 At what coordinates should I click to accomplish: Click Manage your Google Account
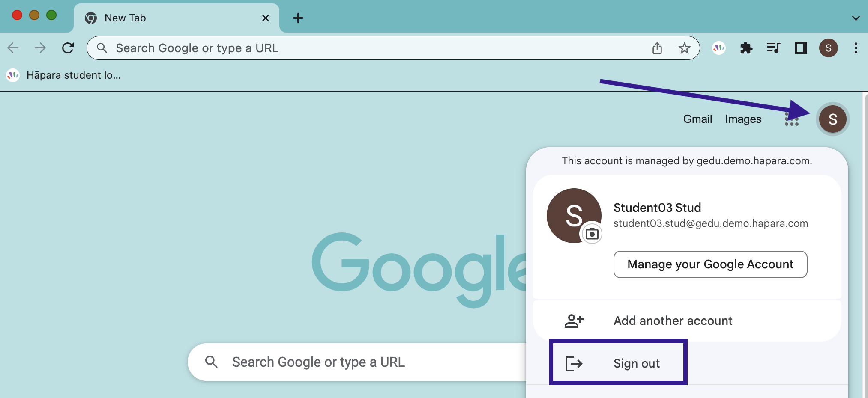710,264
